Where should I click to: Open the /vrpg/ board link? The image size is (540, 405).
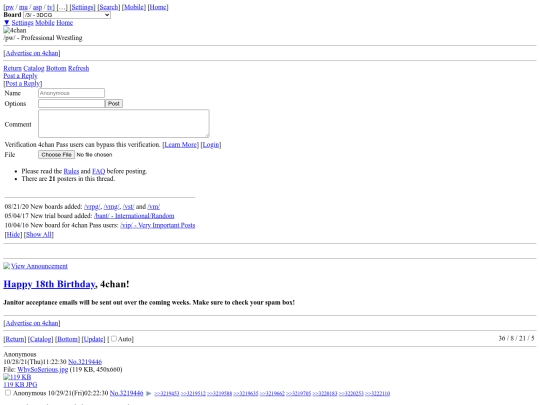[92, 207]
